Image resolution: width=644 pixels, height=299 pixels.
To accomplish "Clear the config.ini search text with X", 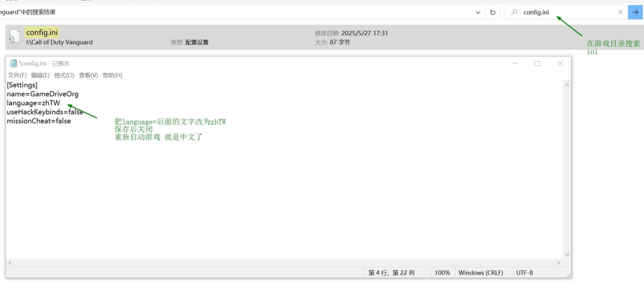I will click(x=620, y=12).
